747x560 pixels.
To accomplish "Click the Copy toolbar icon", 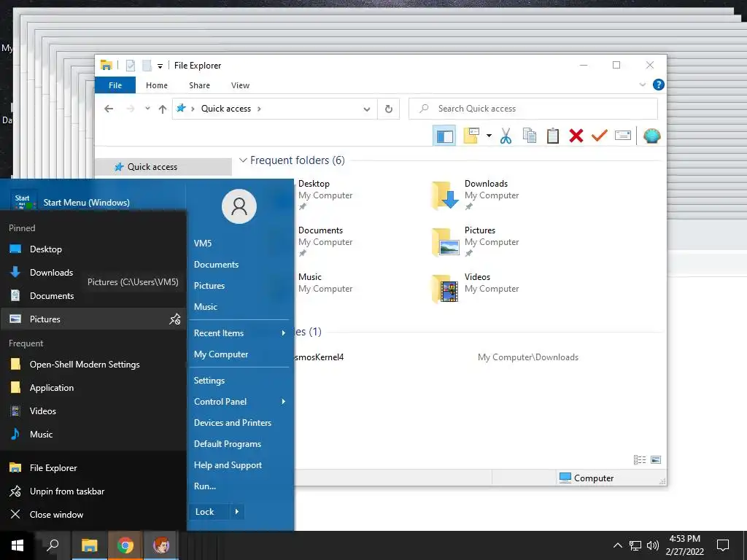I will (x=530, y=136).
